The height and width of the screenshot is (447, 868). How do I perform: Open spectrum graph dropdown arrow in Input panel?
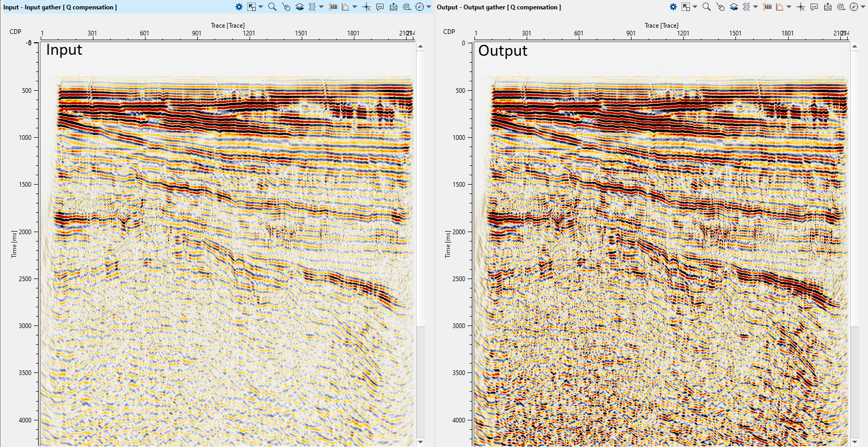[355, 7]
